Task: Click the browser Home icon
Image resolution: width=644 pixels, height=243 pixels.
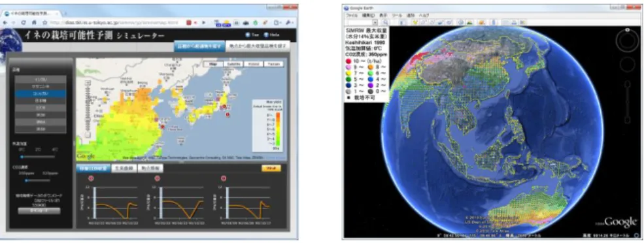Action: [x=34, y=23]
